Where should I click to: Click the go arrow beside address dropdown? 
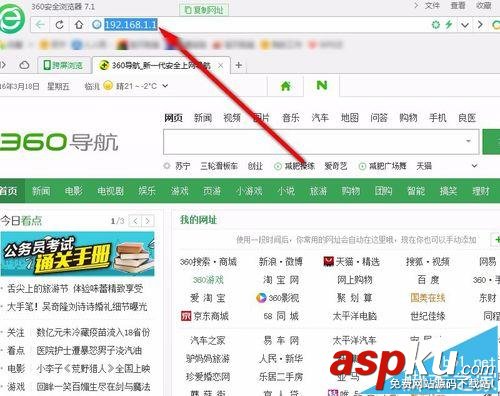tap(480, 25)
